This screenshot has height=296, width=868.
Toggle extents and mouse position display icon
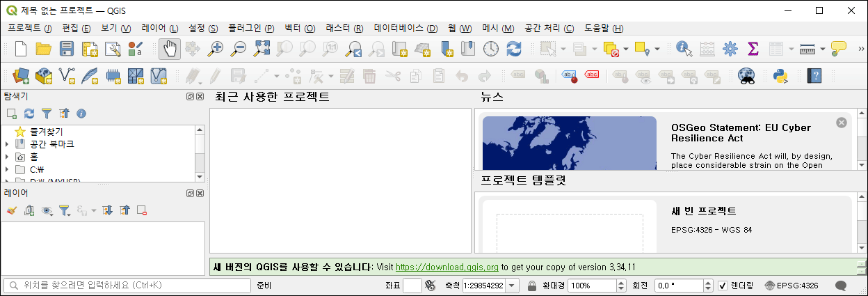pos(430,286)
